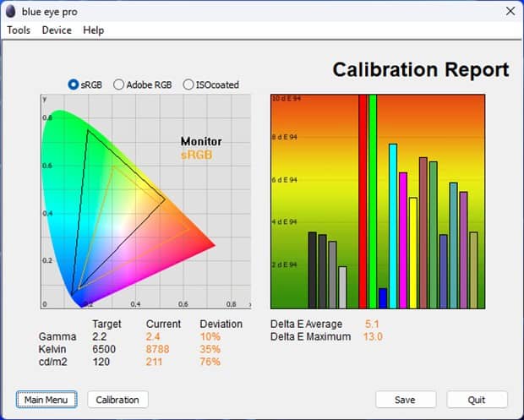Click the short blue bar in chart

(383, 298)
